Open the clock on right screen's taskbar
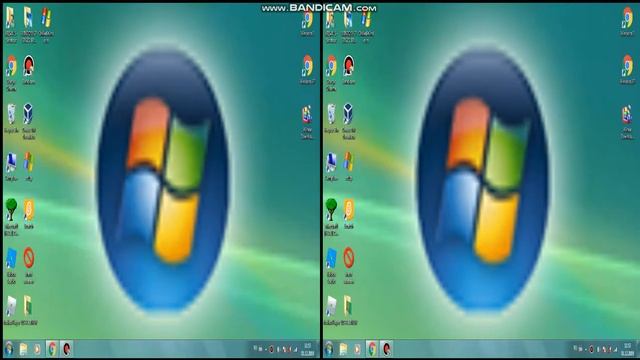This screenshot has width=640, height=360. coord(627,349)
